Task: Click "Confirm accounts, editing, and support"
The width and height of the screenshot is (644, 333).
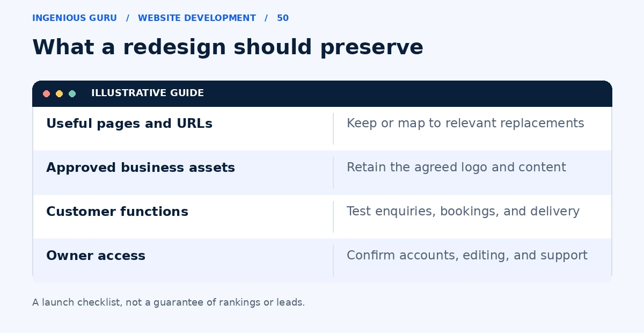Action: (467, 256)
